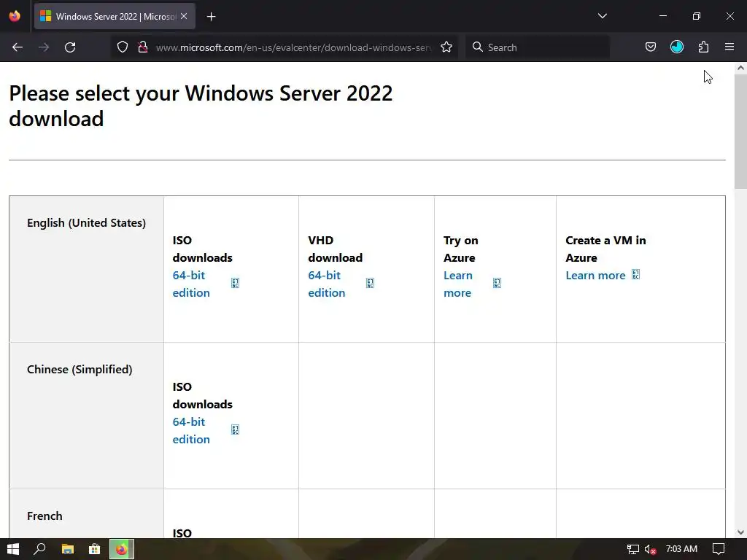The height and width of the screenshot is (560, 747).
Task: Open the Save to Pocket icon
Action: [650, 47]
